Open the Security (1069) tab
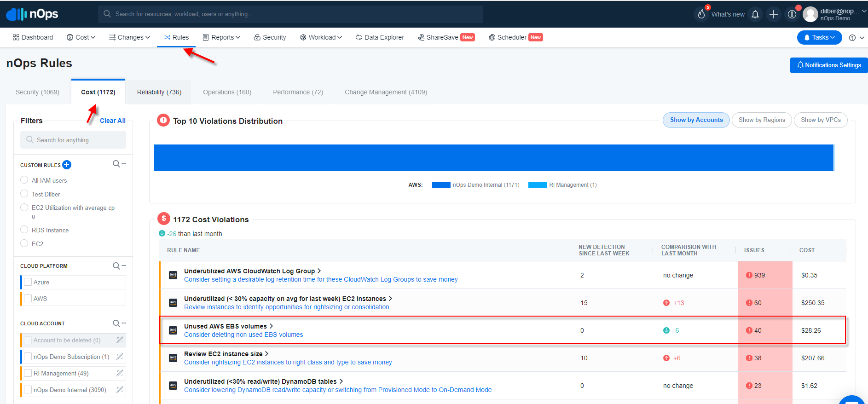The height and width of the screenshot is (404, 868). [38, 92]
